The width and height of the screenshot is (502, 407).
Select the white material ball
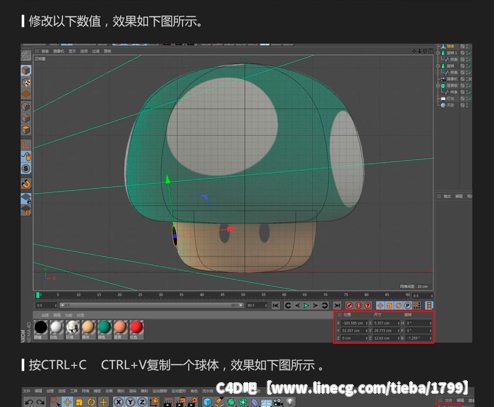pos(57,327)
